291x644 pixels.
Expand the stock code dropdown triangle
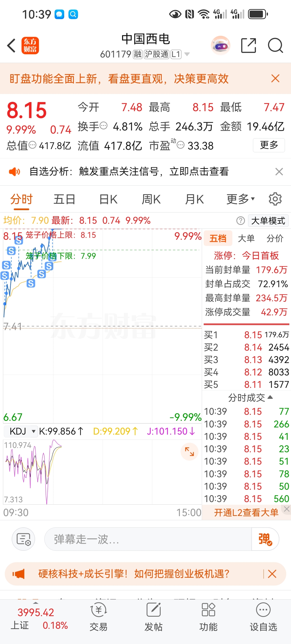point(187,54)
